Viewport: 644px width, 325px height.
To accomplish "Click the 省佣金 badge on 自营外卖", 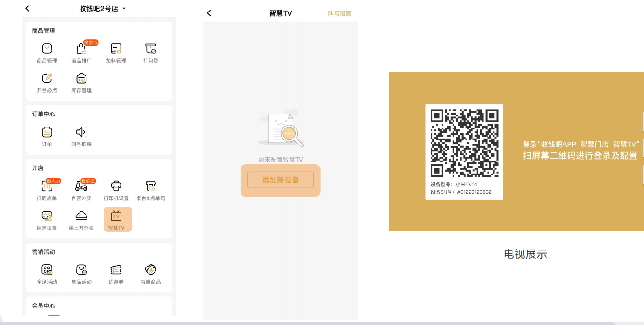I will coord(88,181).
